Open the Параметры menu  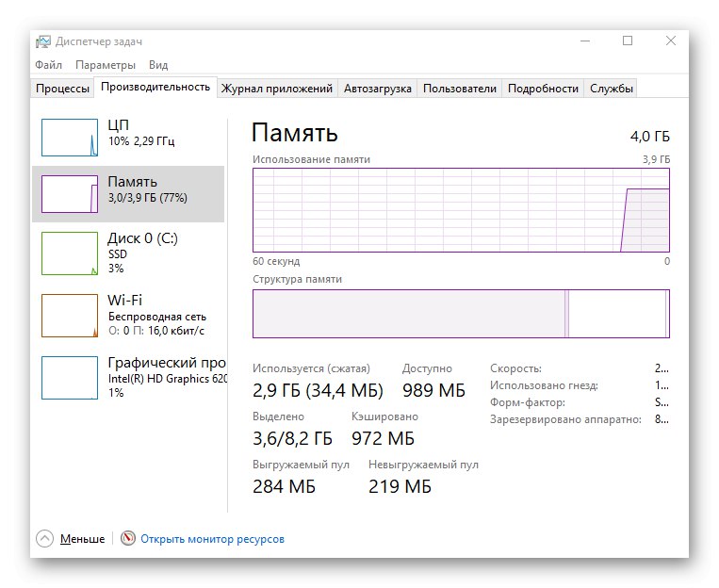click(106, 65)
